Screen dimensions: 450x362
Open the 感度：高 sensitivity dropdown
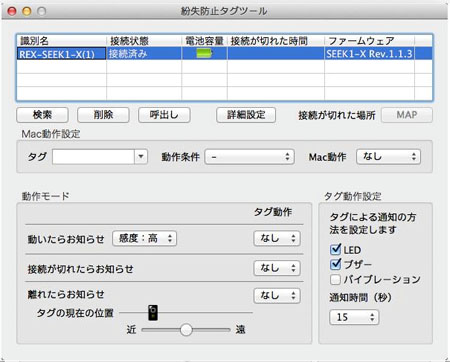click(144, 238)
